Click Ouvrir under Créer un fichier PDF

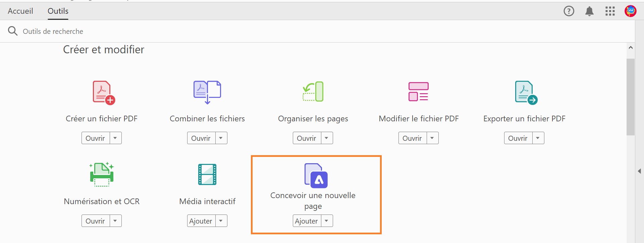tap(96, 138)
